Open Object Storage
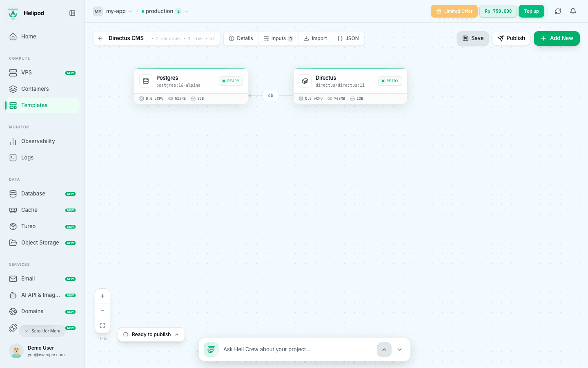 pos(42,242)
